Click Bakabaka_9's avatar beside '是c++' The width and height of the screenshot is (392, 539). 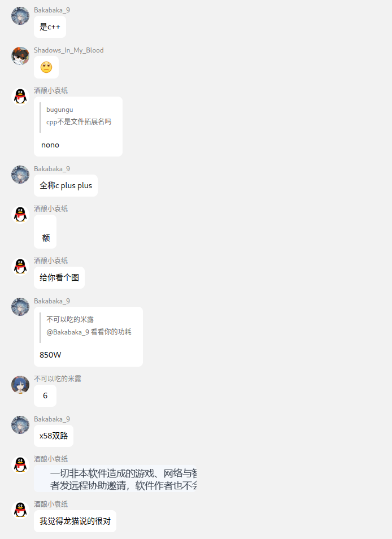click(x=20, y=16)
